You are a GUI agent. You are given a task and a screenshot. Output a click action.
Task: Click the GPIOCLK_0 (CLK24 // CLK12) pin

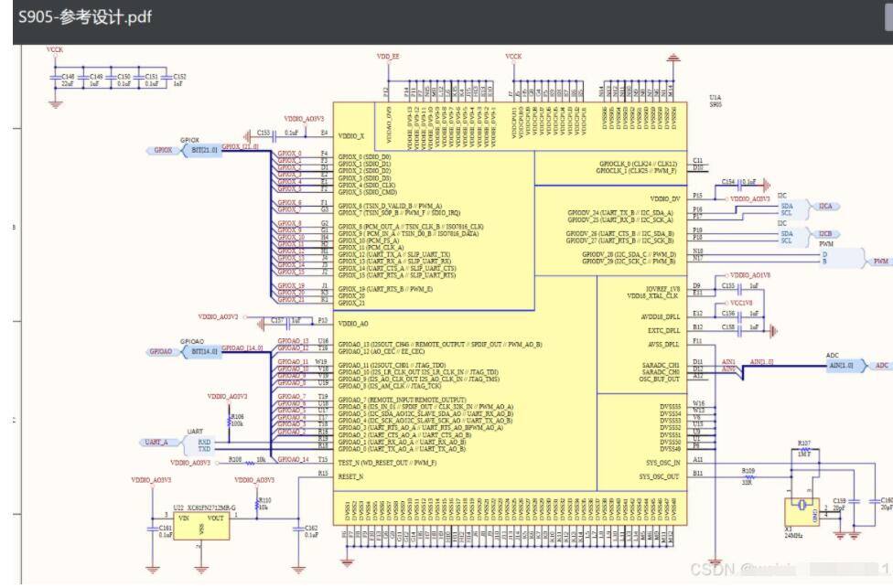(x=638, y=164)
